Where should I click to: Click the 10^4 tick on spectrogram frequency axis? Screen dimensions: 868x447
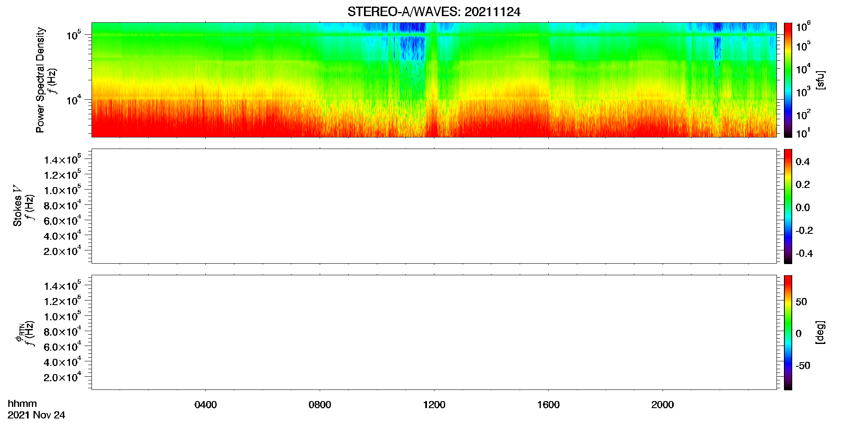click(x=74, y=100)
